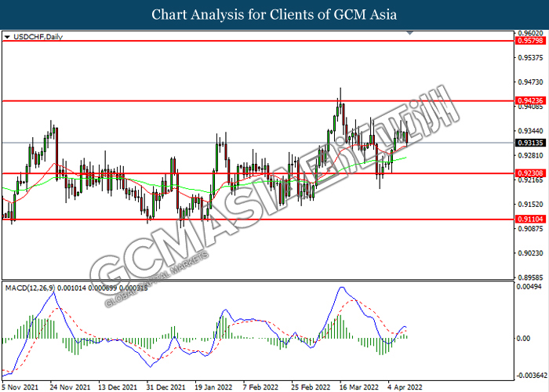Click the MACD 0.00 zero level value

click(x=524, y=339)
